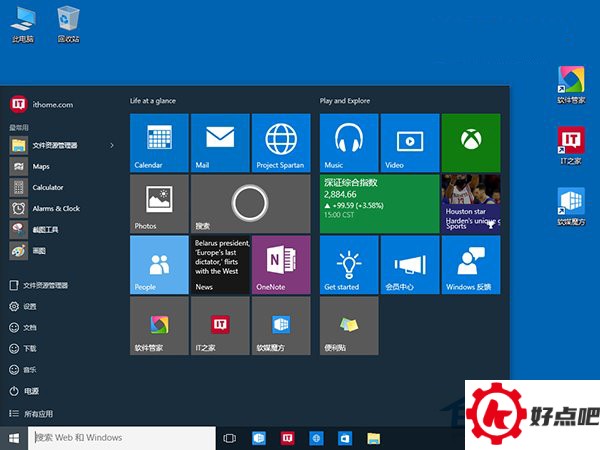The image size is (600, 450).
Task: Select the 回收站 recycle bin desktop icon
Action: coord(68,25)
